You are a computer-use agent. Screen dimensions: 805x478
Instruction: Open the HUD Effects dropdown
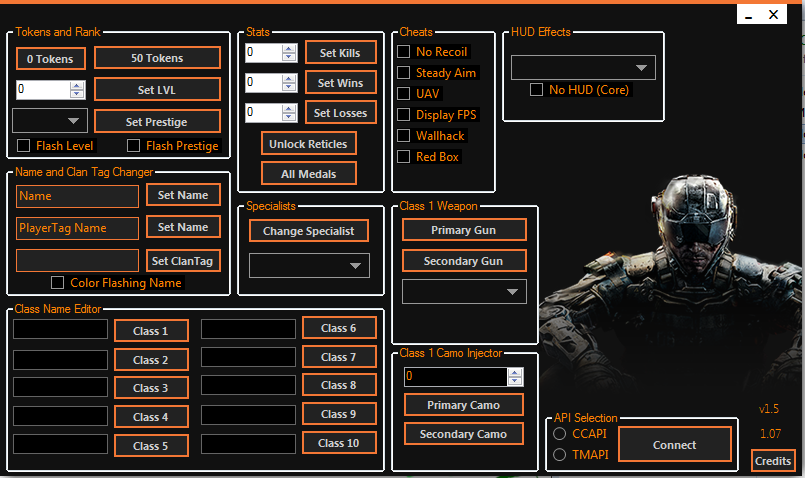click(583, 67)
